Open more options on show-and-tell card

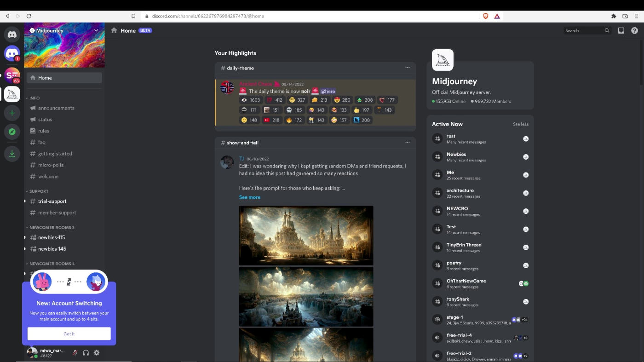coord(407,142)
